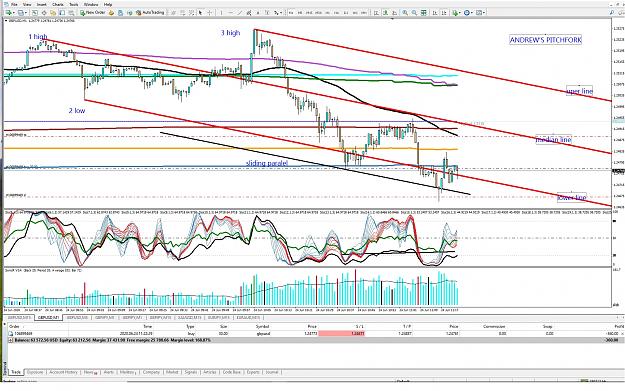The height and width of the screenshot is (391, 625).
Task: Select the Arrows drawing tool icon
Action: coord(276,13)
